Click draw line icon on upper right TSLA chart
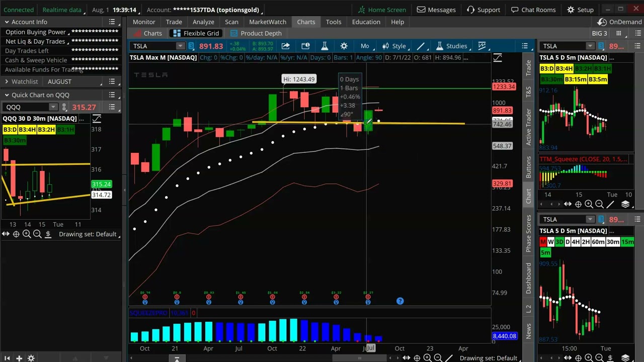The height and width of the screenshot is (362, 644). [610, 204]
